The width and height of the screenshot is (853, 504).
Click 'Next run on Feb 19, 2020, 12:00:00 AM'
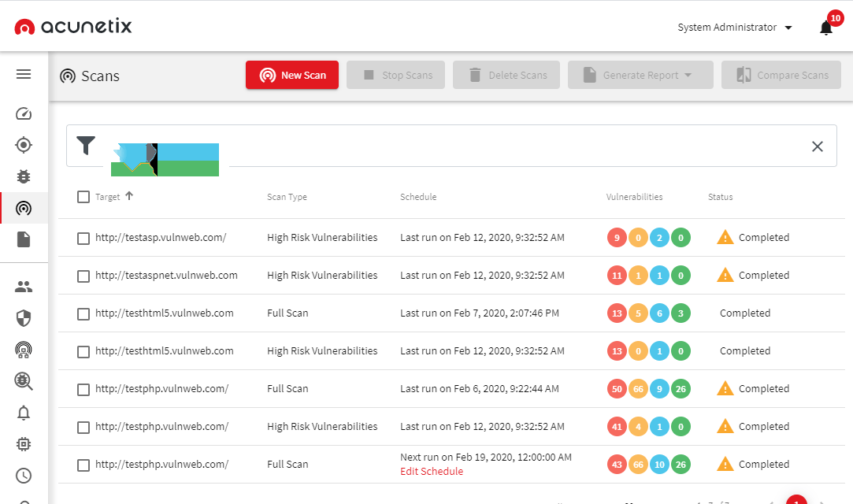click(486, 458)
